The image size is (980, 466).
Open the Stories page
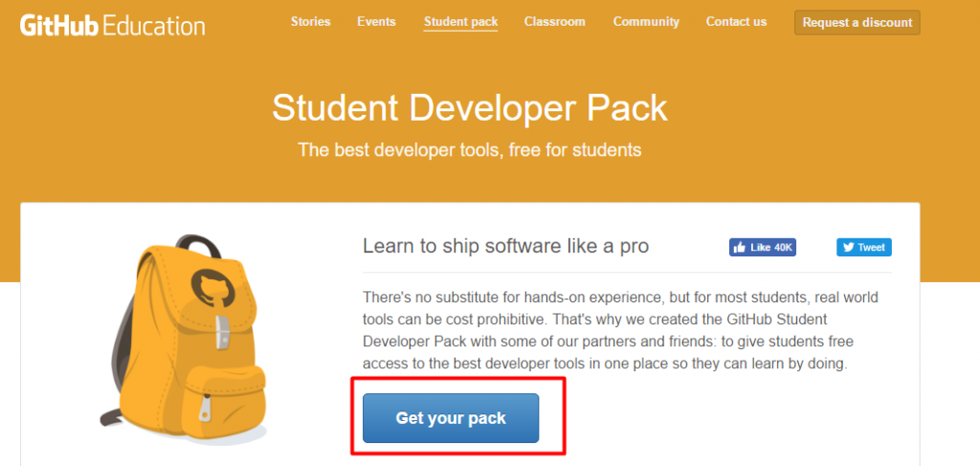point(311,22)
